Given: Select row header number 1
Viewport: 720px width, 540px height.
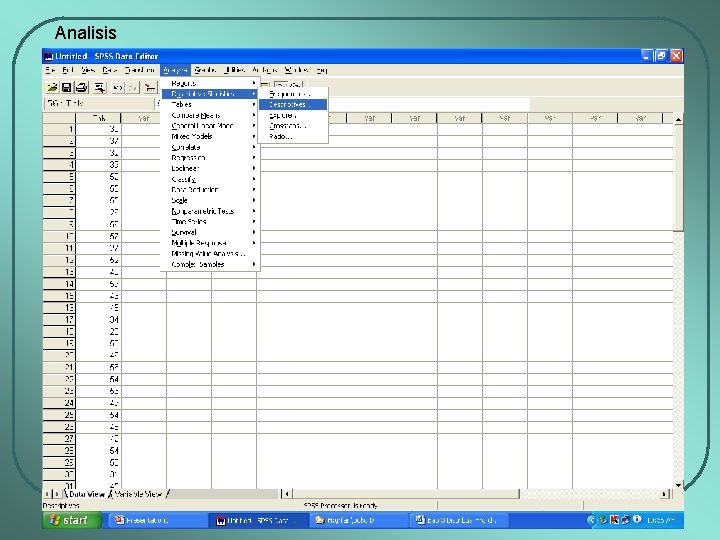Looking at the screenshot, I should [59, 129].
